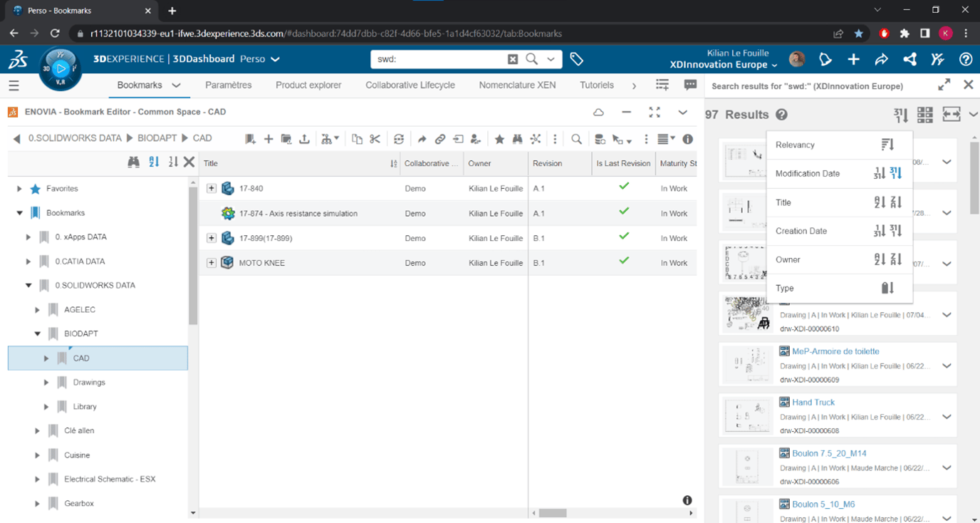The height and width of the screenshot is (523, 980).
Task: Choose Modification Date in the sort menu
Action: [x=807, y=173]
